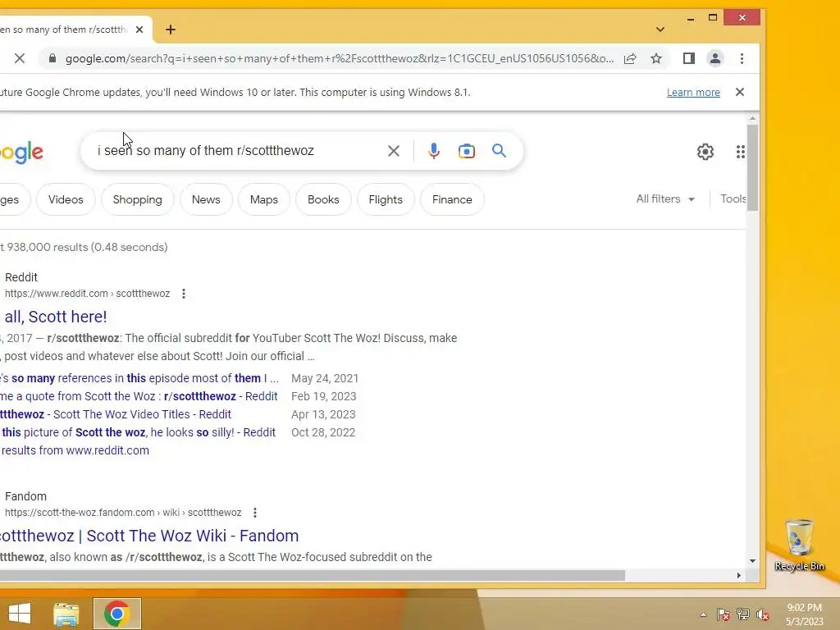Screen dimensions: 840x630
Task: Switch to Finance results tab
Action: 452,199
